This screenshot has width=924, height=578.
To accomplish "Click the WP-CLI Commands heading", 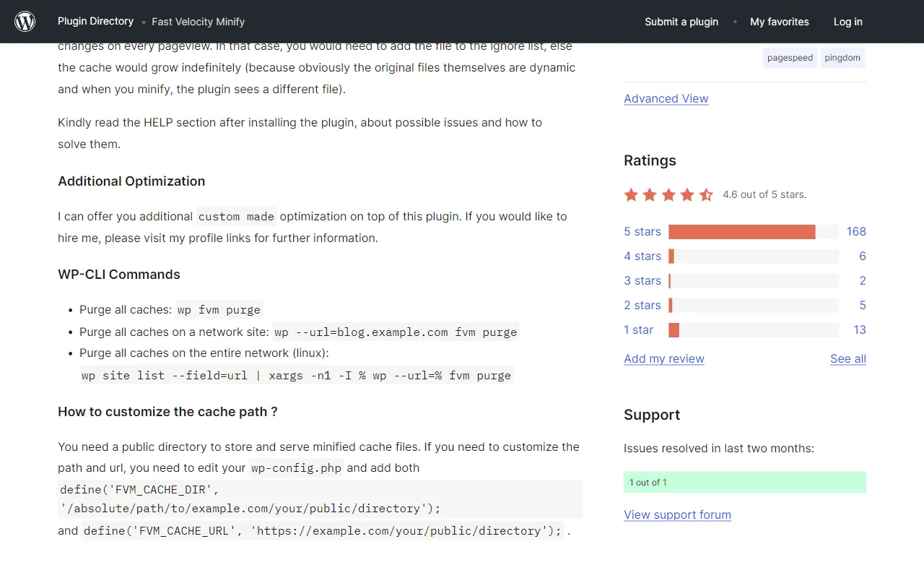I will (119, 275).
